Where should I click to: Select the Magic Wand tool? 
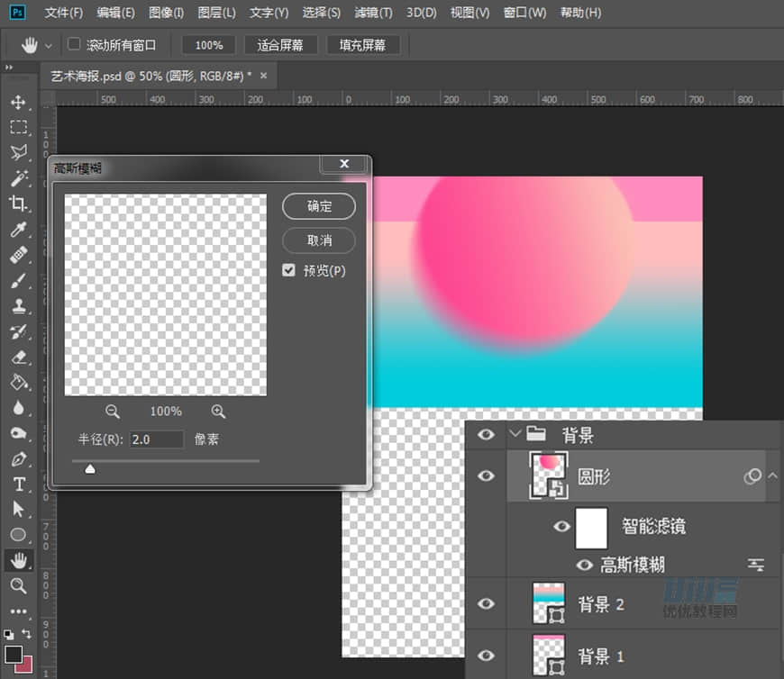tap(18, 177)
